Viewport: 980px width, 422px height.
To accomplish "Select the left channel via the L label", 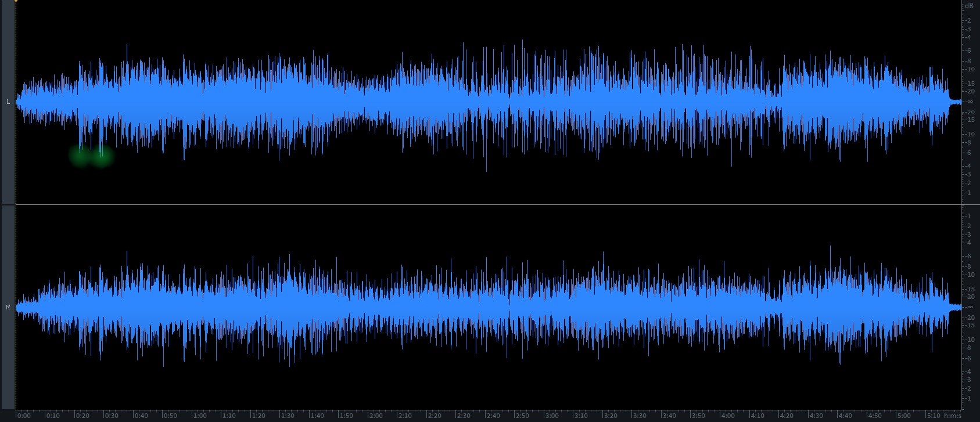I will [x=8, y=102].
